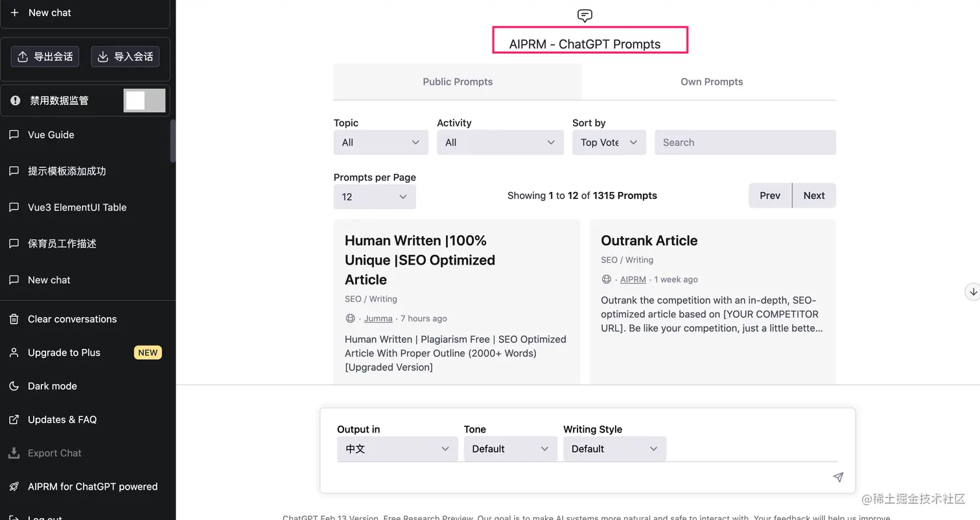Select Clear conversations in the sidebar
This screenshot has height=520, width=980.
(86, 319)
